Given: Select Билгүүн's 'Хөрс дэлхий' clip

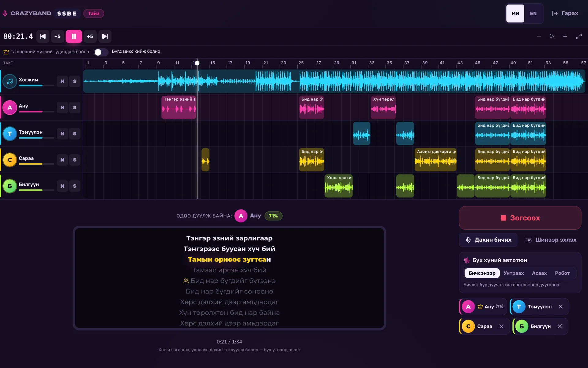Looking at the screenshot, I should 338,186.
